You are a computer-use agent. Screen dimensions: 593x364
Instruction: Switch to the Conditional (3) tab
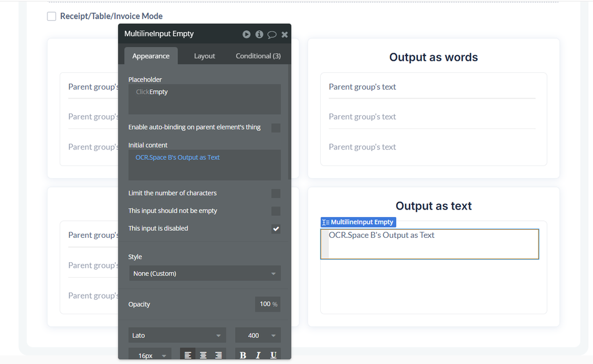[258, 56]
